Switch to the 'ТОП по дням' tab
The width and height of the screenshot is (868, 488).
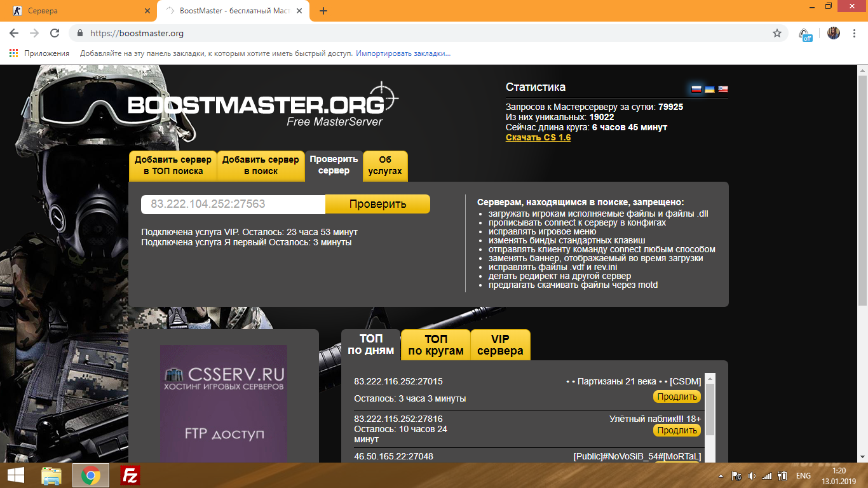tap(370, 345)
